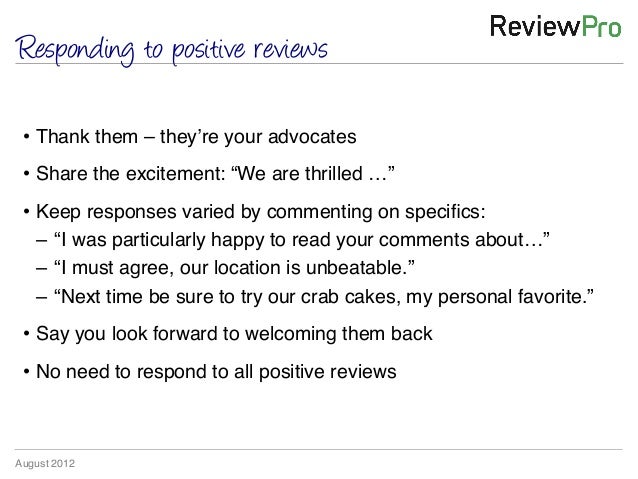The image size is (638, 479).
Task: Click the 'our location is unbeatable' sub-item
Action: [x=234, y=268]
